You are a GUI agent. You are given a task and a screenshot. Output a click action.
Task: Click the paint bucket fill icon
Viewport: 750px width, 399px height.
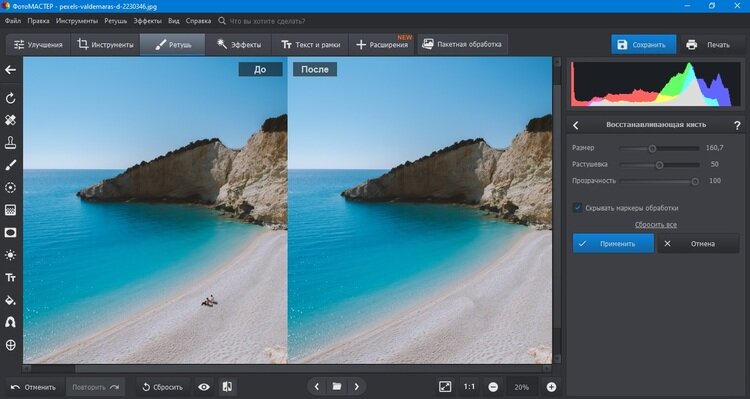[x=10, y=300]
